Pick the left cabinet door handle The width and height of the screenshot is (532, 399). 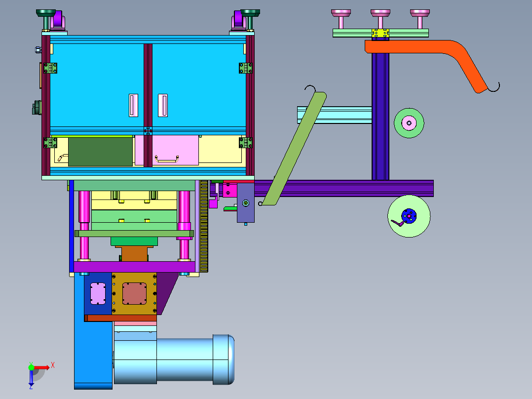(x=133, y=105)
